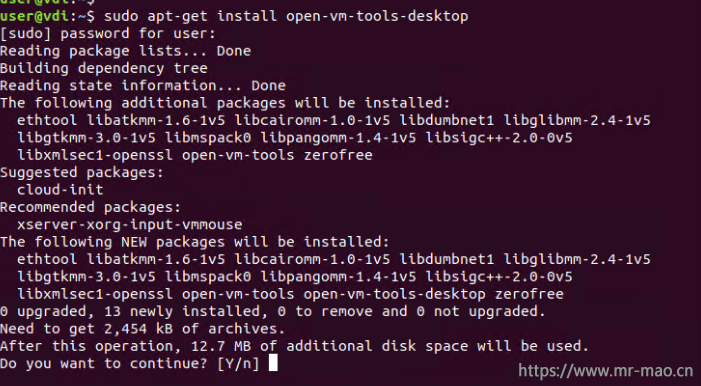Click the 'After this operation, 12.7 MB' line
Viewport: 701px width, 386px height.
tap(295, 346)
